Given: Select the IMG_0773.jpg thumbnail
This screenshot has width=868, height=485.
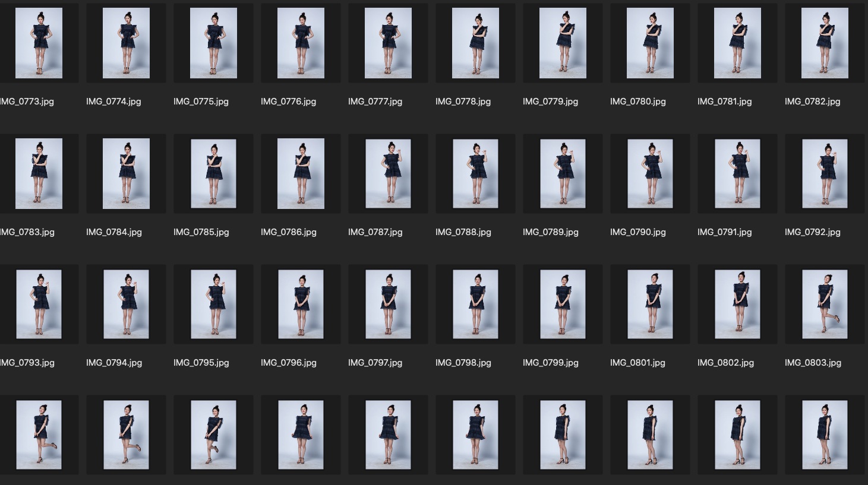Looking at the screenshot, I should 39,43.
